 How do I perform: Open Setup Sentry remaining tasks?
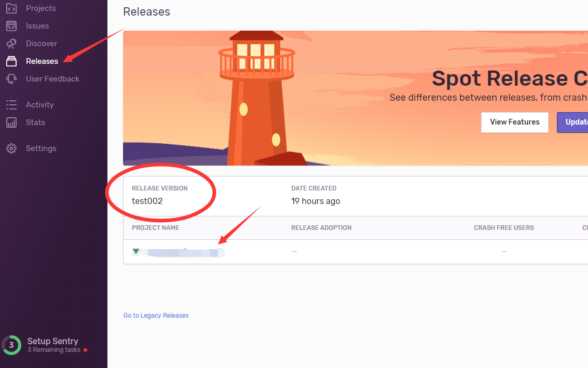(x=52, y=345)
